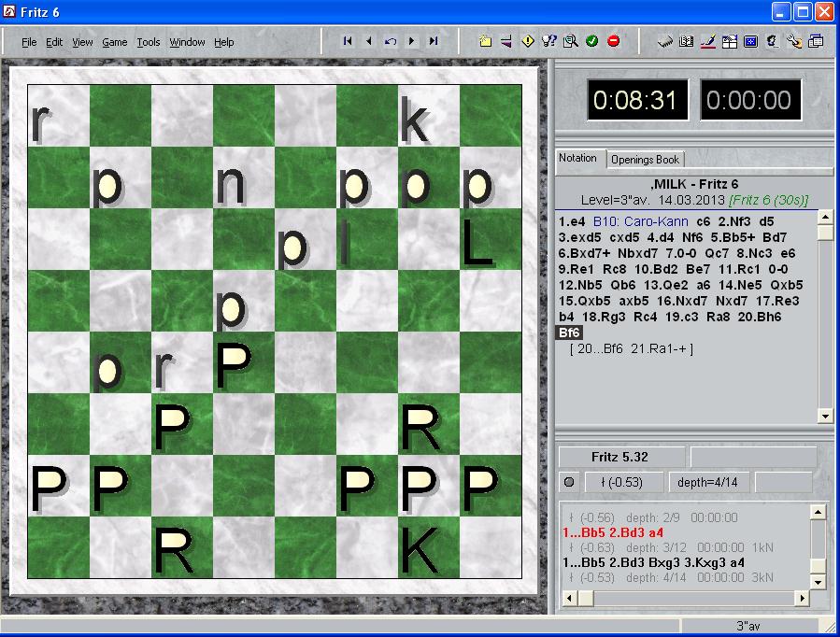Step back one move with the left arrow
Screen dimensions: 840x637
pyautogui.click(x=368, y=41)
